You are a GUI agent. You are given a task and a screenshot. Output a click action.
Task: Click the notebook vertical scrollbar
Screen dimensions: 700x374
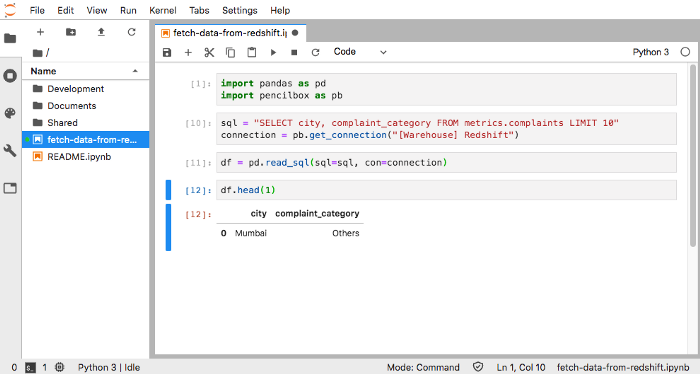click(692, 155)
